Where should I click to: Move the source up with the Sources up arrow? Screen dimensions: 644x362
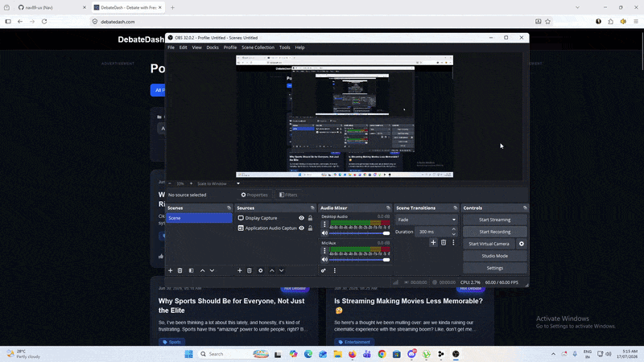[x=271, y=270]
